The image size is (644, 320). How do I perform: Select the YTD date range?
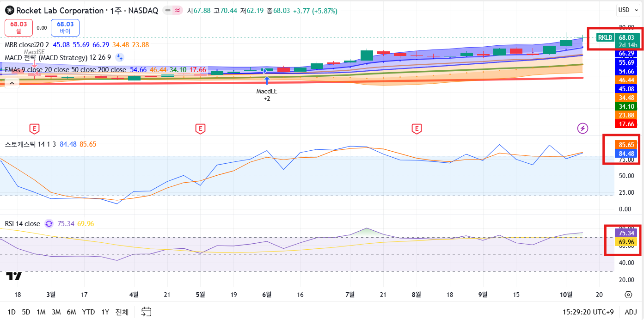click(88, 312)
